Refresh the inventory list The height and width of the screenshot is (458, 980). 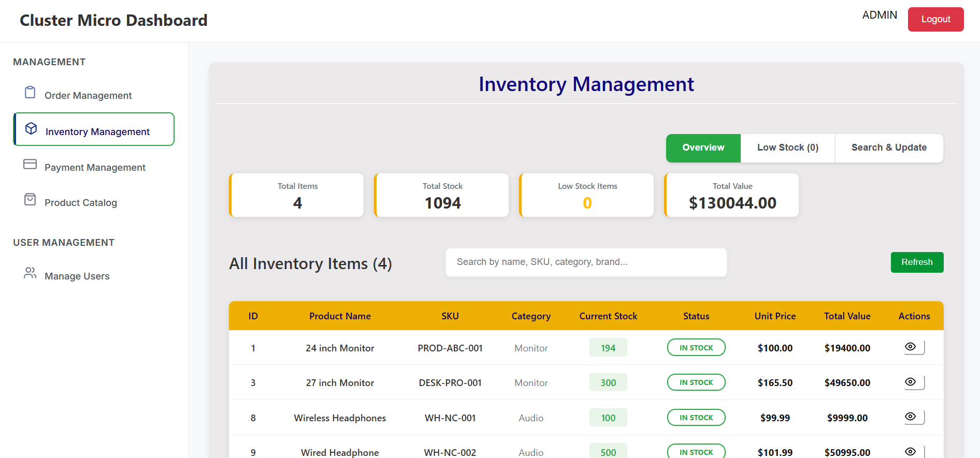pyautogui.click(x=916, y=262)
